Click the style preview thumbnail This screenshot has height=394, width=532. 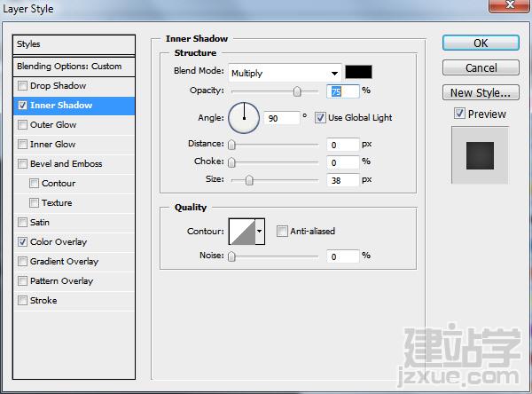[x=480, y=155]
